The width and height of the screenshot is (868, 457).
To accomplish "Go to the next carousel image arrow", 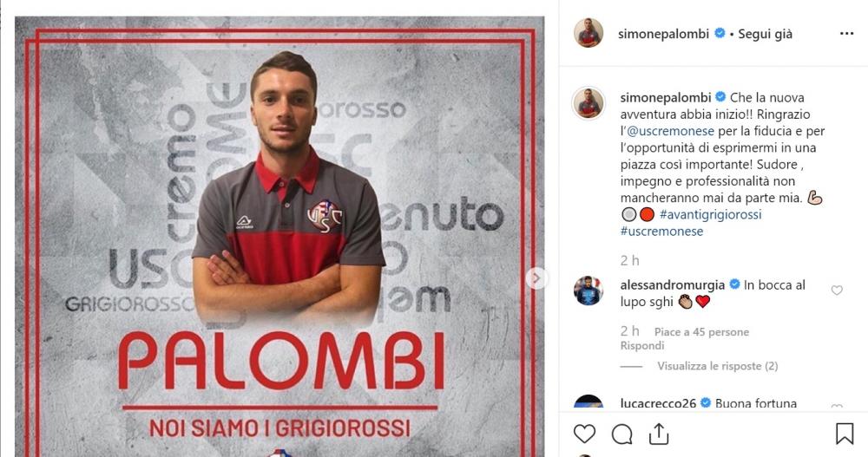I will pyautogui.click(x=536, y=278).
